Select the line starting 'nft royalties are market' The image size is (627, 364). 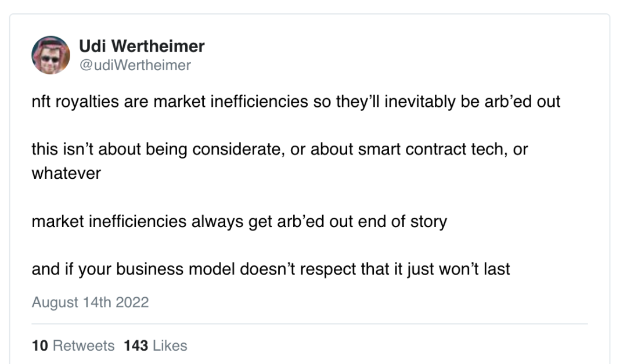coord(296,102)
